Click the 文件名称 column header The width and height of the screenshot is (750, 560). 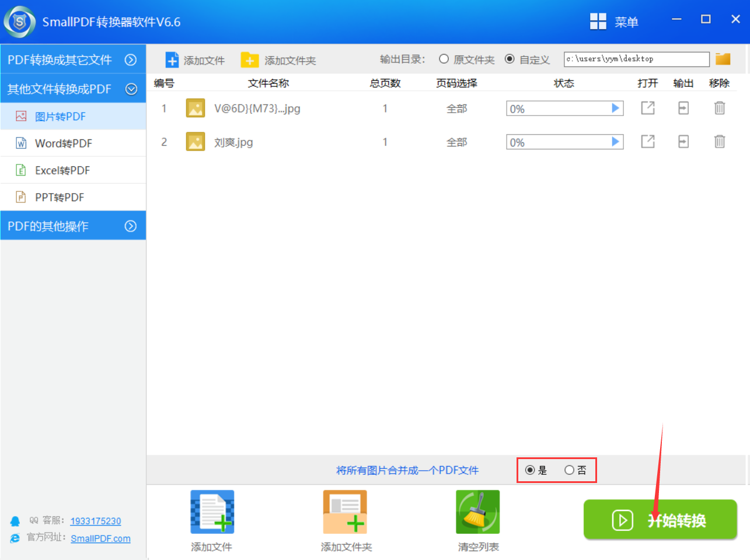coord(268,83)
